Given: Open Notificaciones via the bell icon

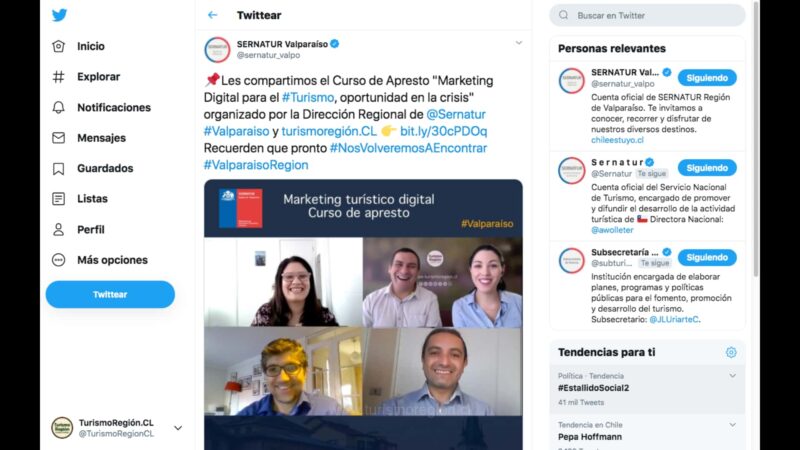Looking at the screenshot, I should tap(58, 107).
